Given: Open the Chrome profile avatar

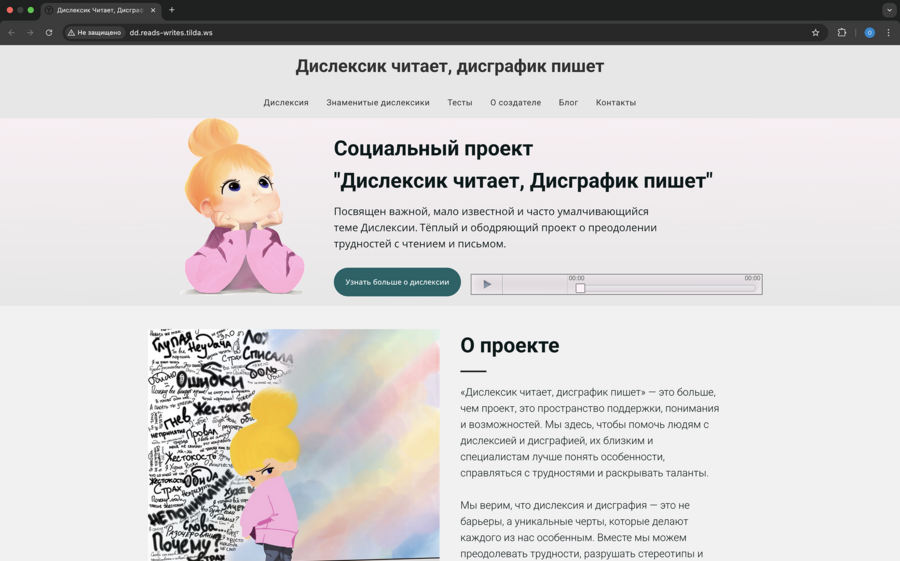Looking at the screenshot, I should pos(870,33).
